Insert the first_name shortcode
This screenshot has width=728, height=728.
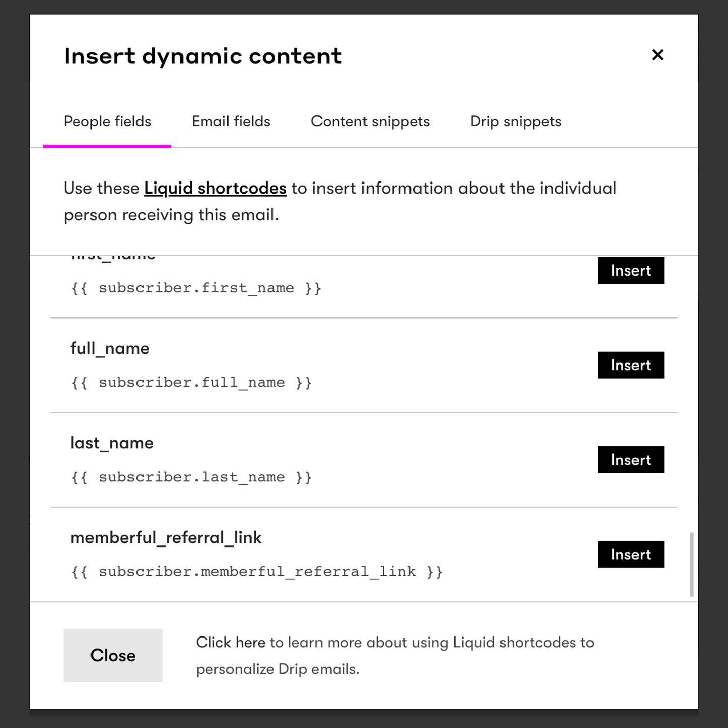[631, 270]
